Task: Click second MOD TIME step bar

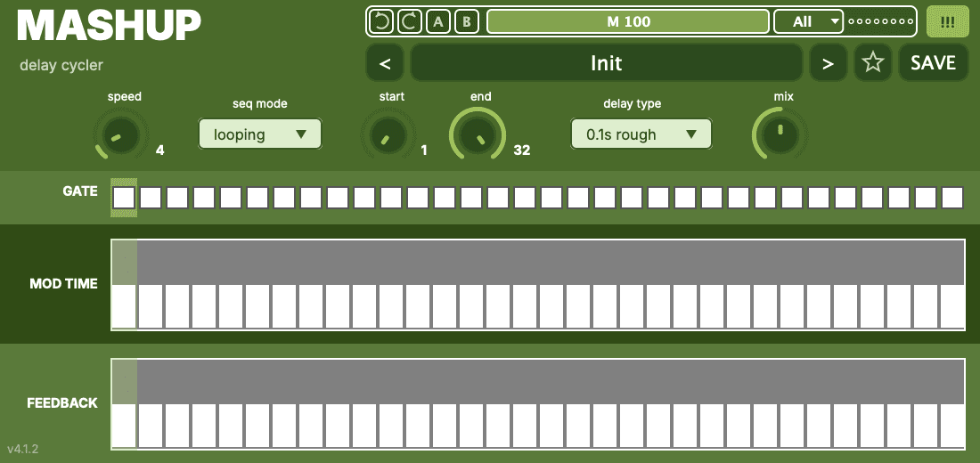Action: coord(151,284)
